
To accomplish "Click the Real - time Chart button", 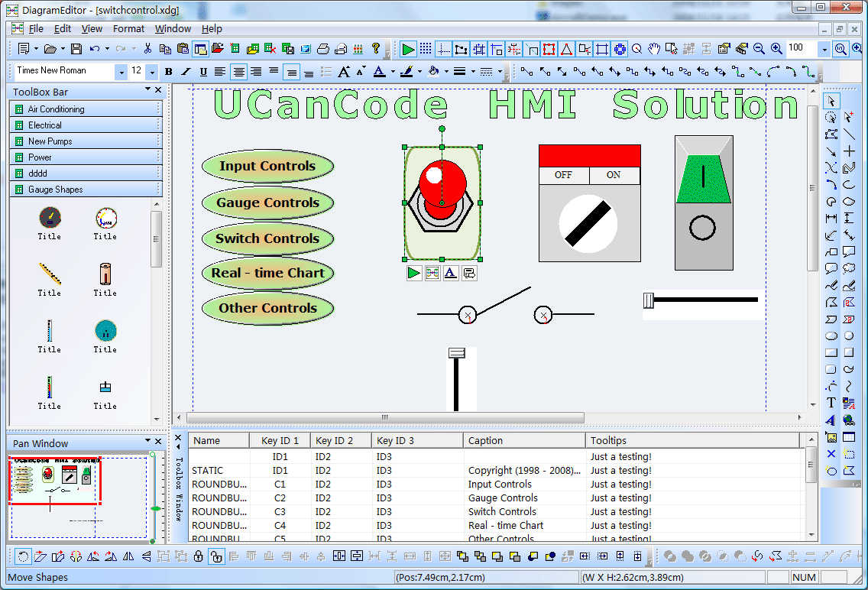I will coord(267,273).
